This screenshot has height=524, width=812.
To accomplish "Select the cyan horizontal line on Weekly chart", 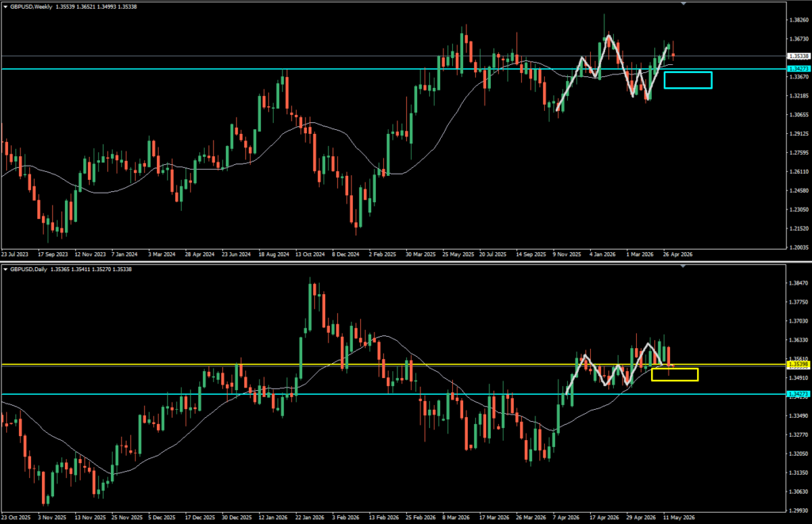I will click(x=393, y=69).
